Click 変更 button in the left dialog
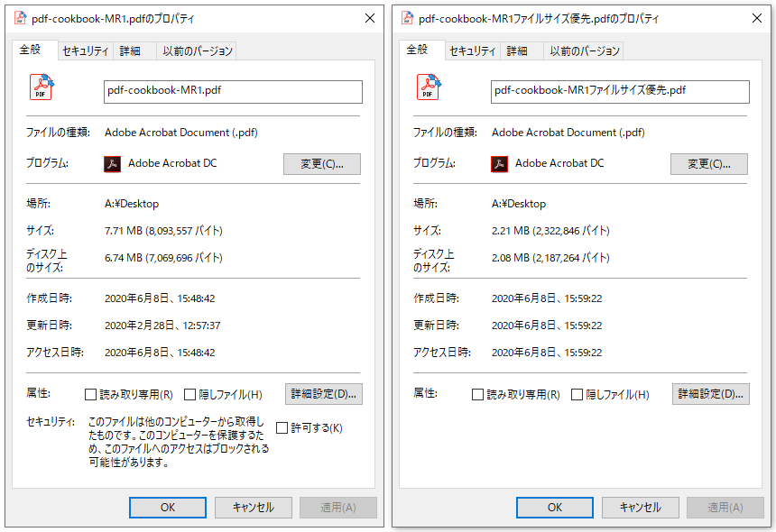 (x=322, y=164)
